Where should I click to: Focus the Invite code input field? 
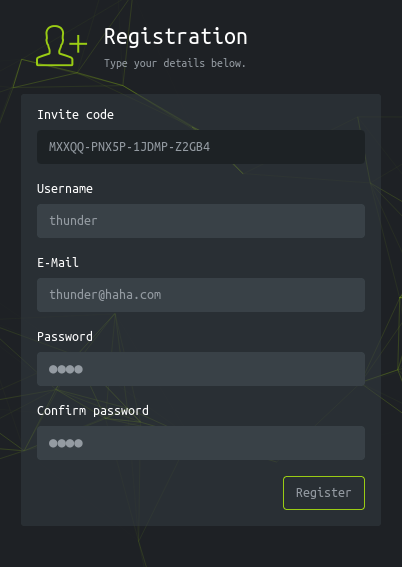pos(201,147)
